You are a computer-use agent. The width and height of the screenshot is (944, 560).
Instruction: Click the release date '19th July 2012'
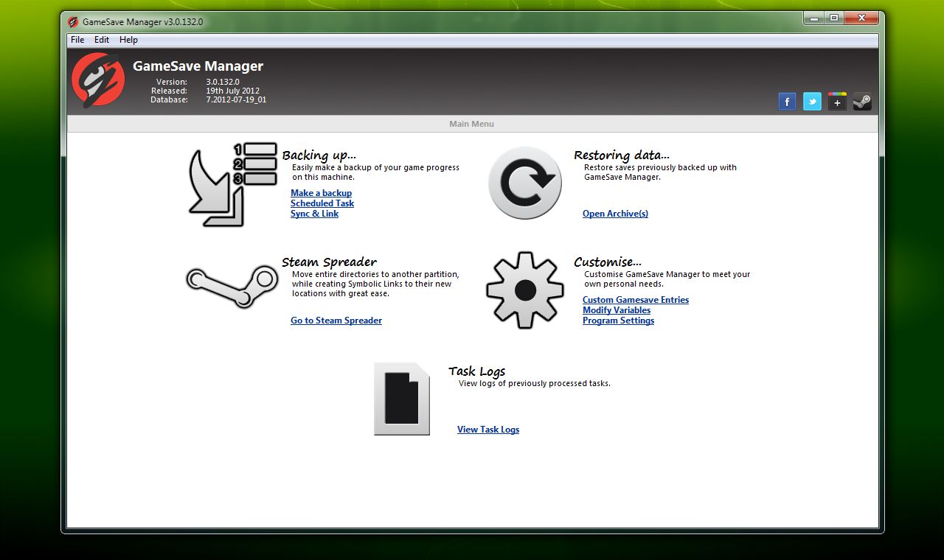coord(232,91)
